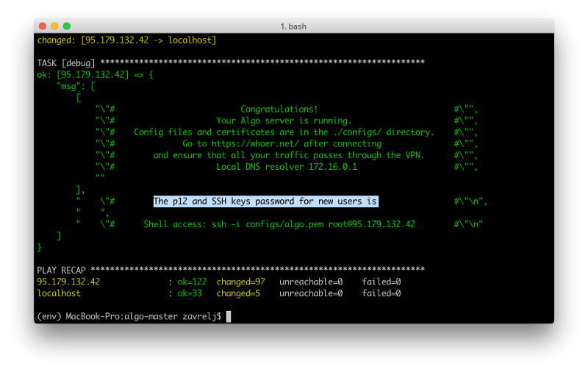This screenshot has width=588, height=372.
Task: Click the 'Local DNS resolver 172.16.0.1' line
Action: point(287,167)
